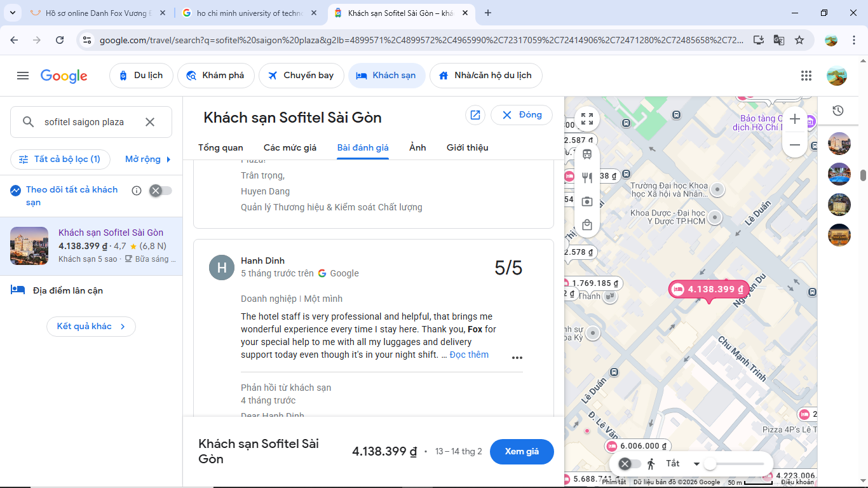This screenshot has width=868, height=488.
Task: Open the Các mức giá tab
Action: tap(290, 147)
